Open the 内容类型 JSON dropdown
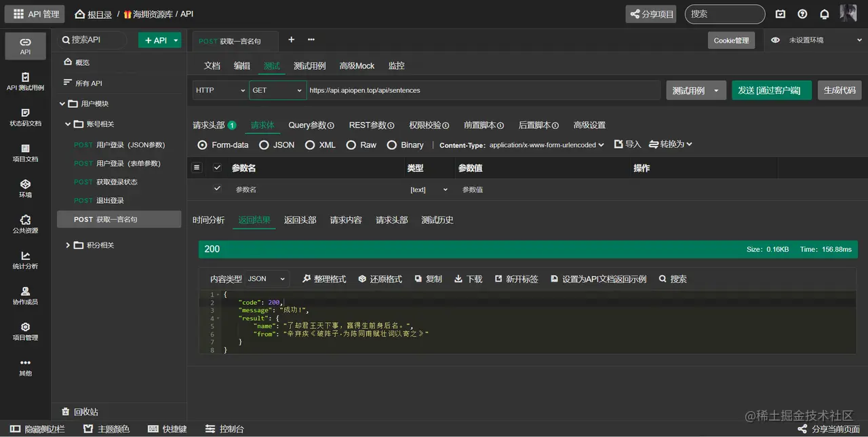The image size is (868, 437). point(267,279)
